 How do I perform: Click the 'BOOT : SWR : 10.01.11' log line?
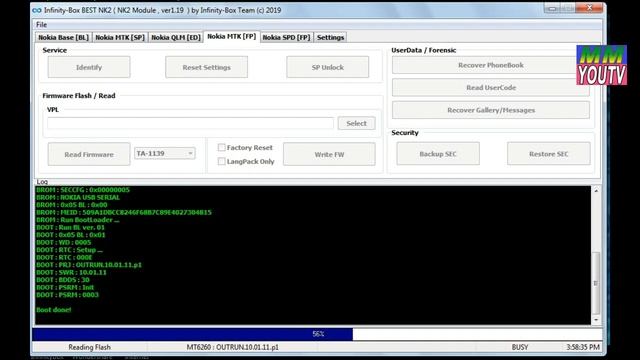point(71,272)
